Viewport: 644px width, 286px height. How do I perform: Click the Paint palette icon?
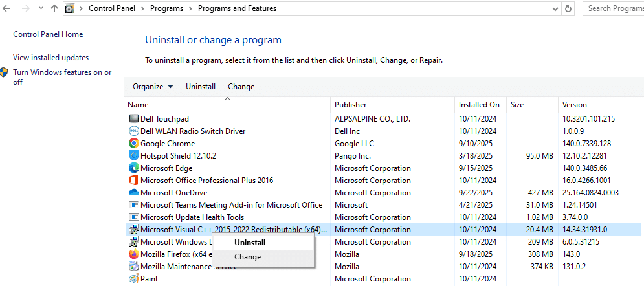coord(134,279)
